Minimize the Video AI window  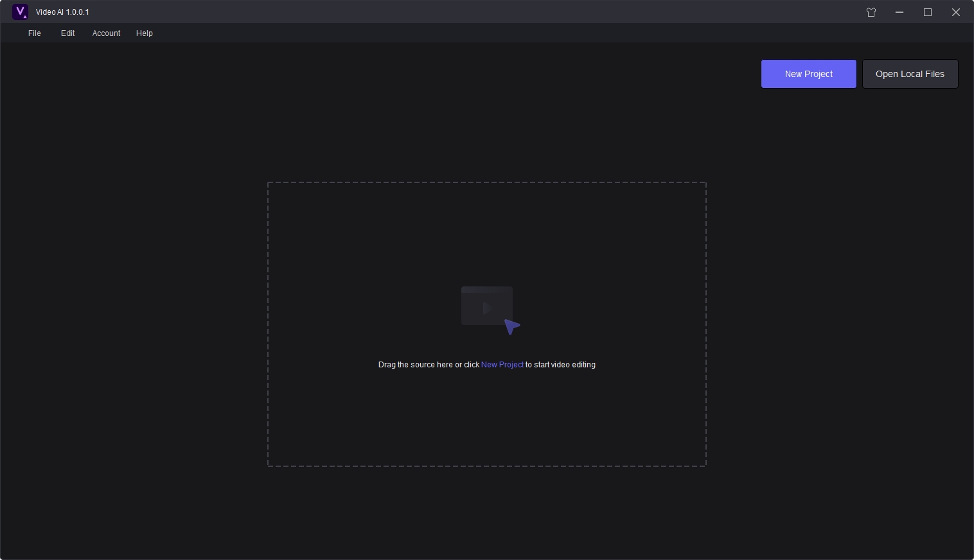[899, 12]
